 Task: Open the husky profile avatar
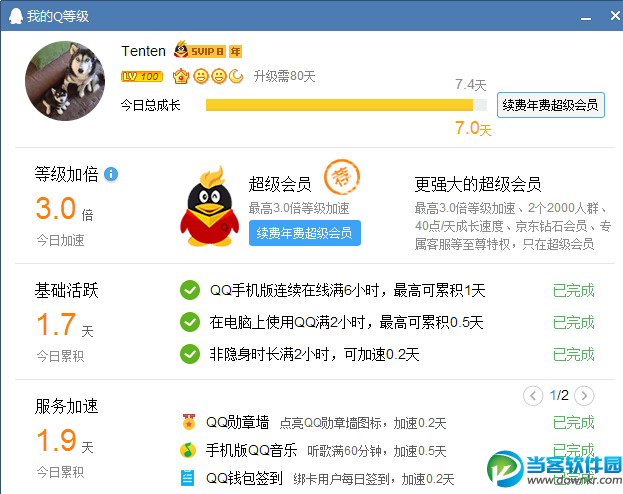(x=65, y=81)
